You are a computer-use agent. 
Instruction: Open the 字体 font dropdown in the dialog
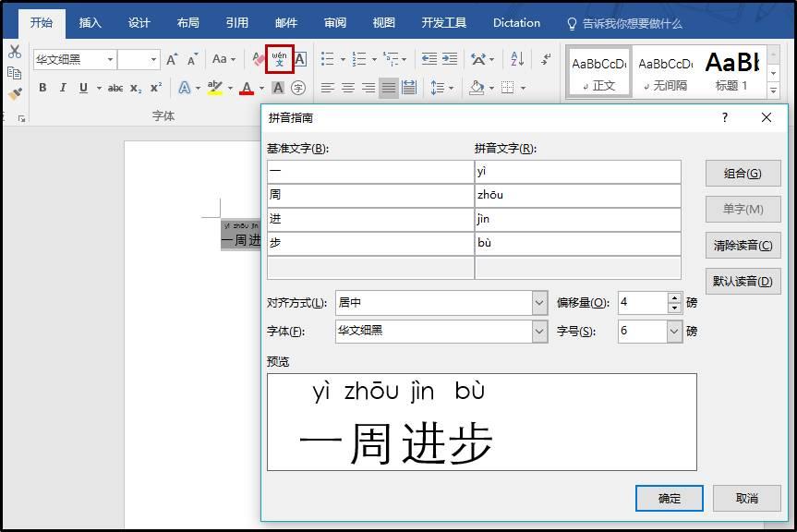tap(538, 332)
